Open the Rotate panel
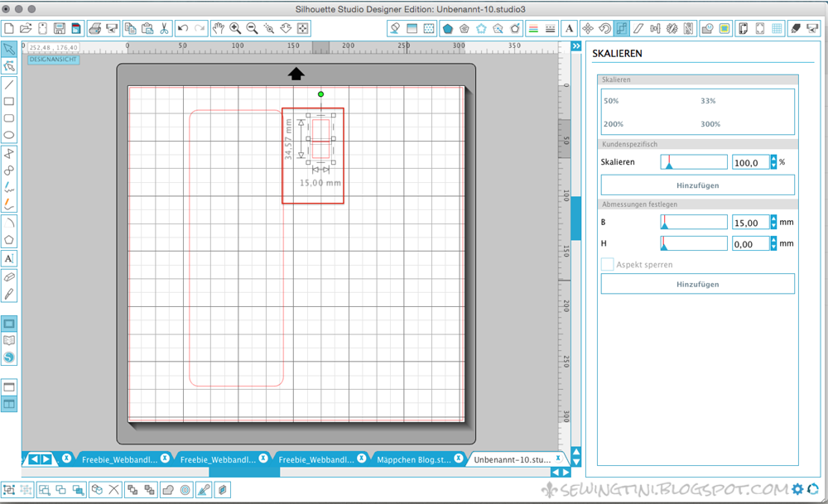 click(604, 28)
